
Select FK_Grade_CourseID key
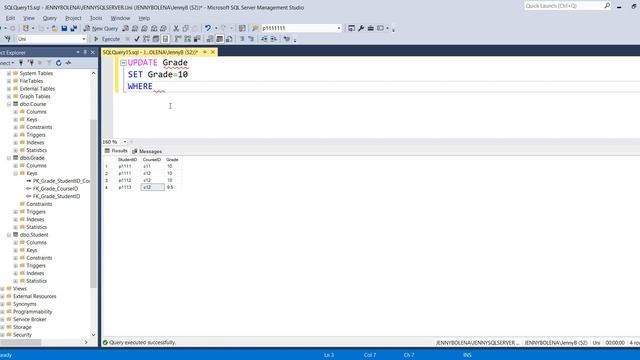point(56,189)
